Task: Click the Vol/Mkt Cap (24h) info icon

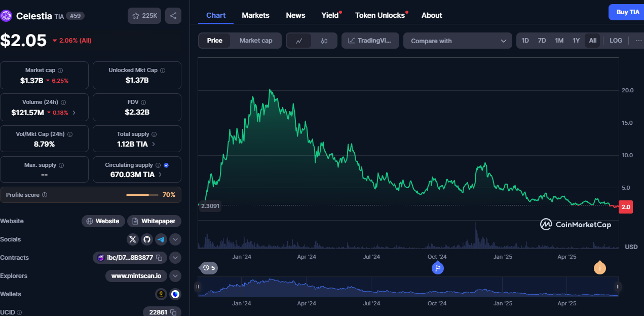Action: click(x=70, y=134)
